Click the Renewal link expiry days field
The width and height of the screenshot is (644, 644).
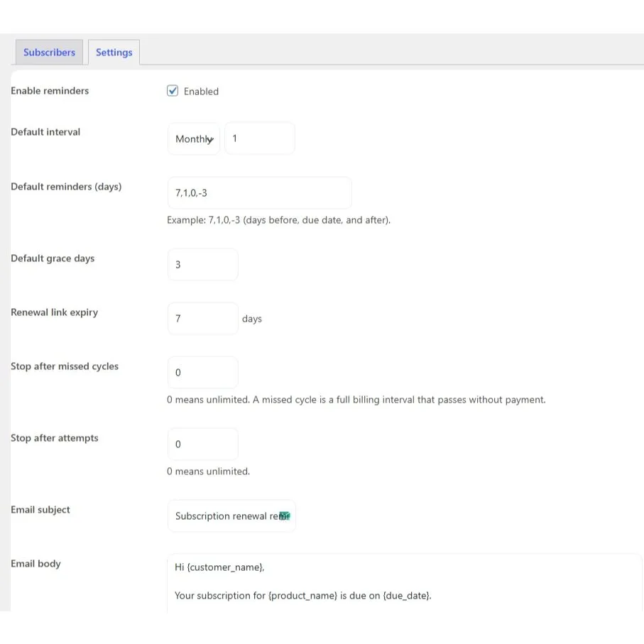click(202, 319)
